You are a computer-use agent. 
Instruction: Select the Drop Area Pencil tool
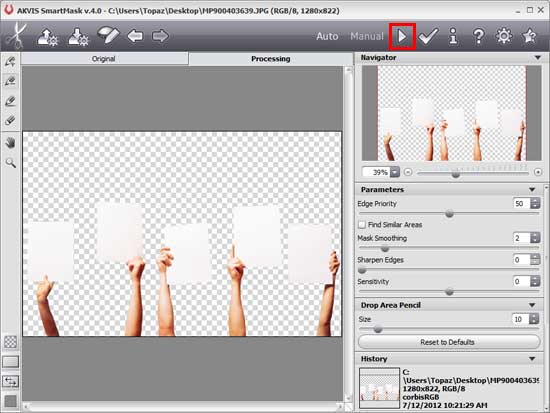pos(10,81)
